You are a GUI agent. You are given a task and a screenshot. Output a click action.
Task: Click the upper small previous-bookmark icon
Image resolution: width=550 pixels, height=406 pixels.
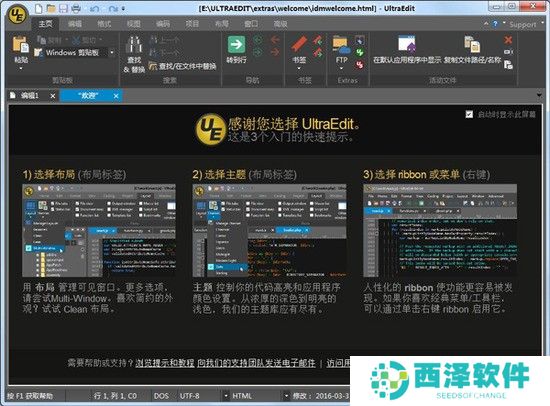tap(317, 40)
